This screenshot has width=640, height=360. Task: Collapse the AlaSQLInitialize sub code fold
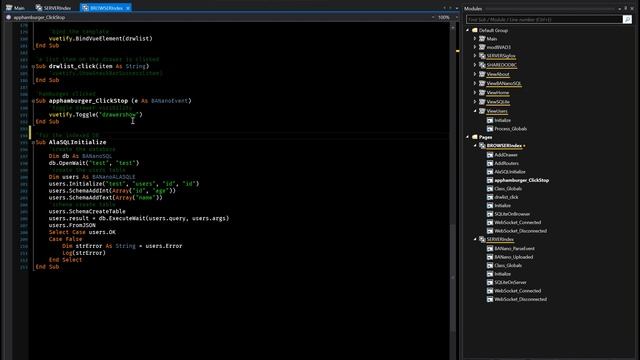pyautogui.click(x=33, y=142)
